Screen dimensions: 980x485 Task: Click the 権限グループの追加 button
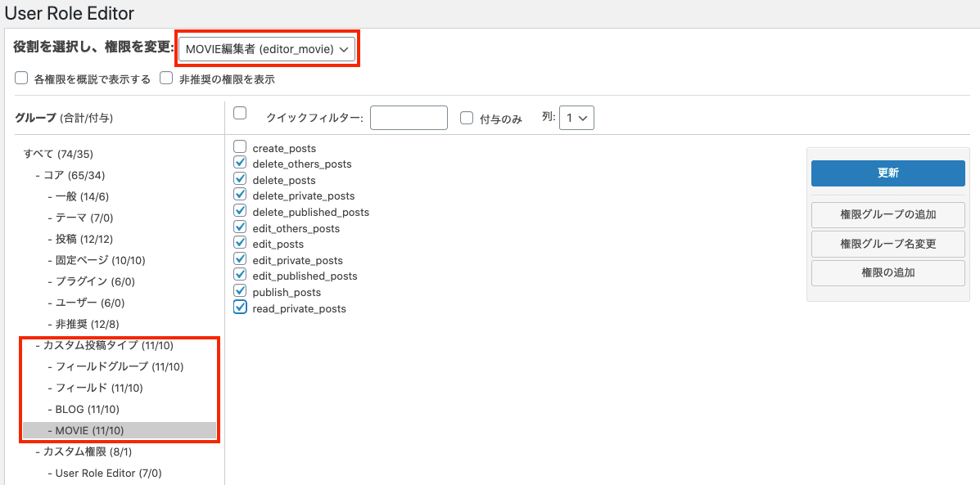(x=887, y=213)
